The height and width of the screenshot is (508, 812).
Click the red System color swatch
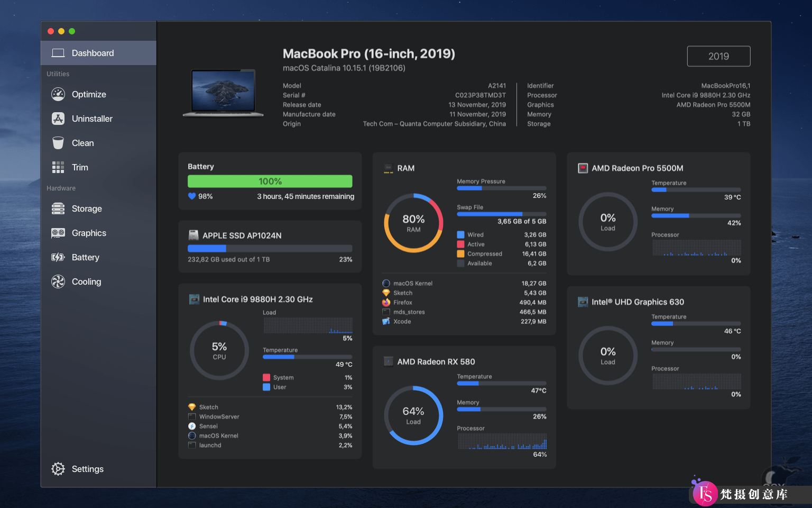tap(266, 377)
